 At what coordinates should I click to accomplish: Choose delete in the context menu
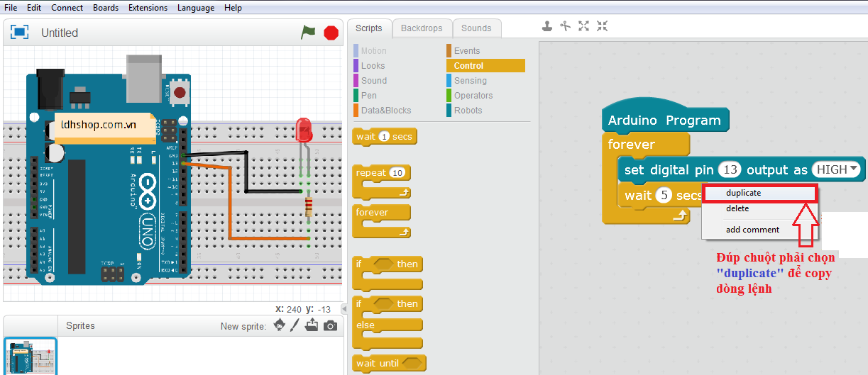coord(760,208)
